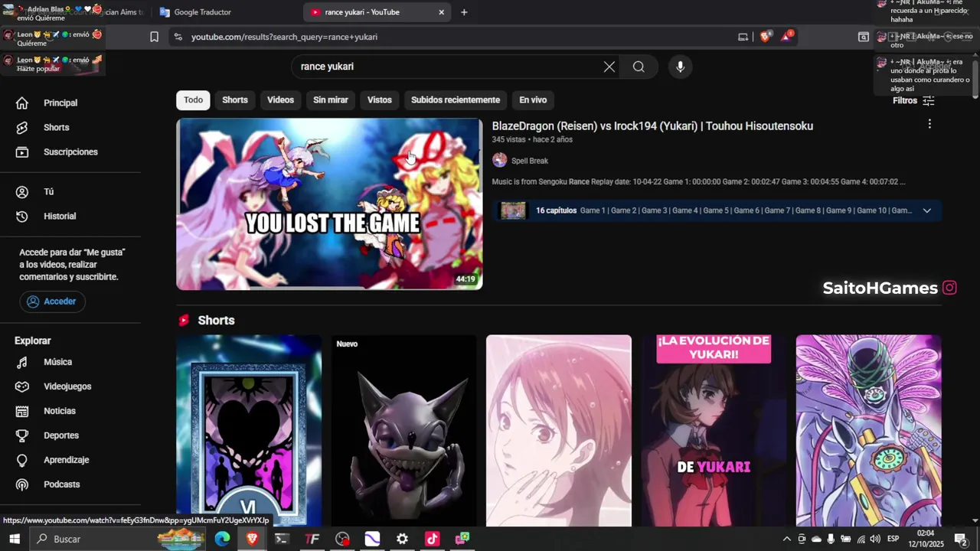Open the gear Settings app on taskbar
The width and height of the screenshot is (980, 551).
pyautogui.click(x=402, y=539)
